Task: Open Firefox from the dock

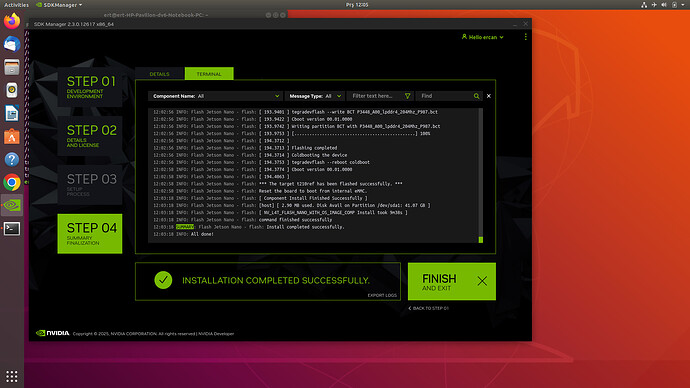Action: coord(12,21)
